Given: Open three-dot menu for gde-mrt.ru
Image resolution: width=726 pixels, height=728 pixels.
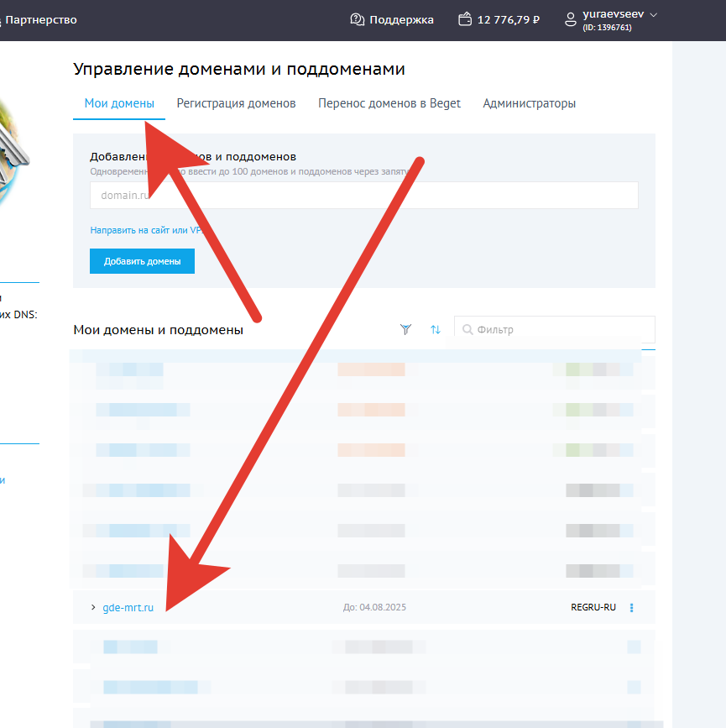Looking at the screenshot, I should (x=632, y=608).
